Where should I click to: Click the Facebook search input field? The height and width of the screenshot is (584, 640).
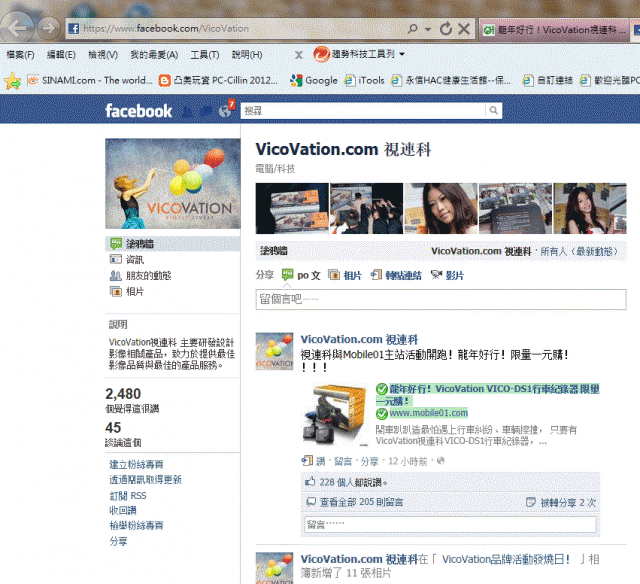pos(362,111)
